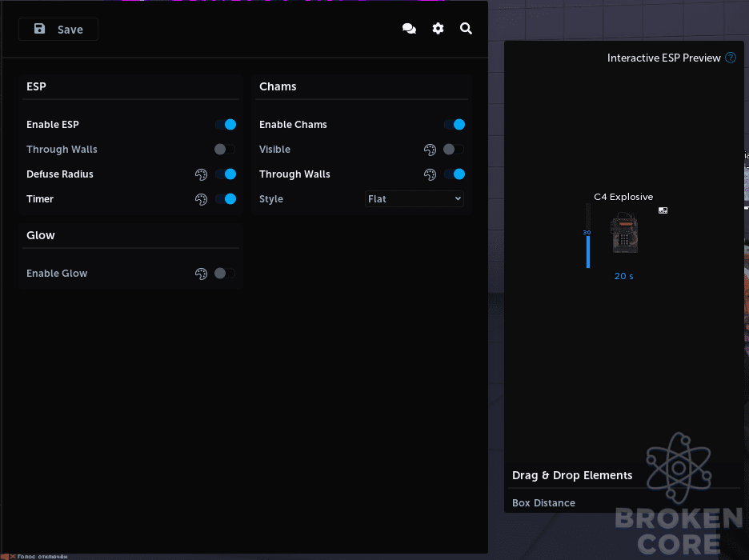Toggle Chams Through Walls switch
This screenshot has height=560, width=749.
coord(455,174)
